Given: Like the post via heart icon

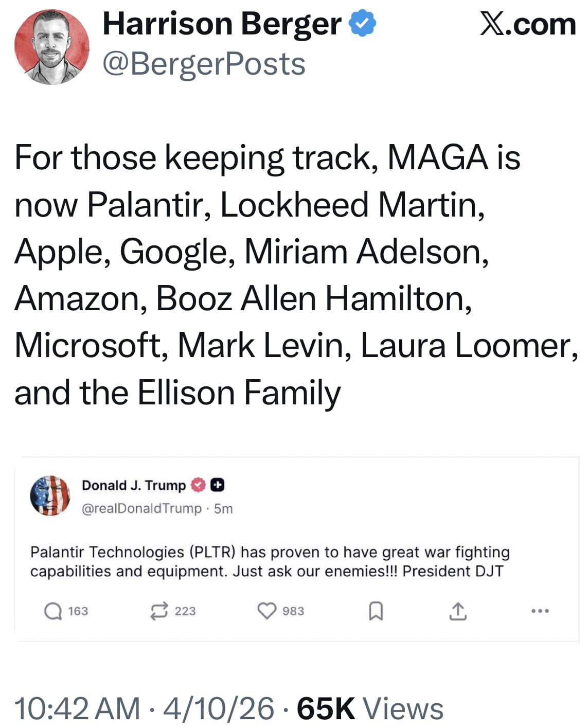Looking at the screenshot, I should pos(266,611).
